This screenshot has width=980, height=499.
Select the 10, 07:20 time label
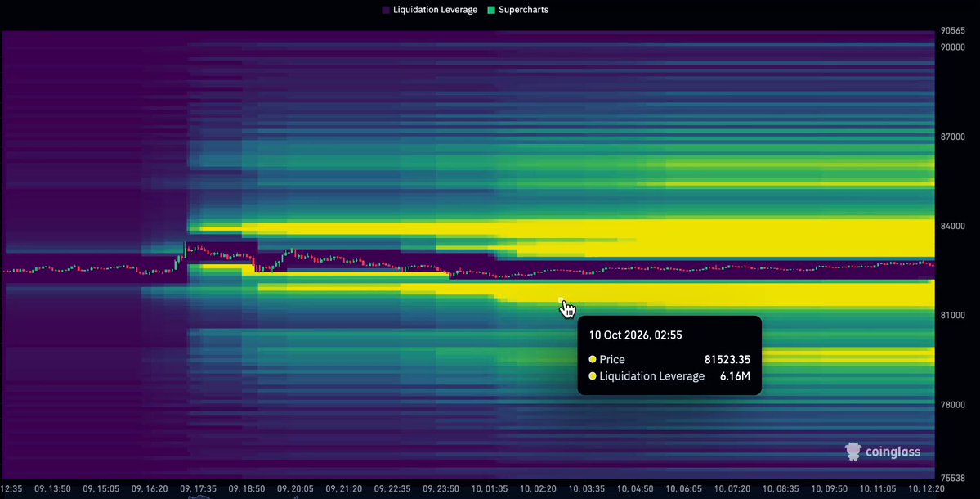click(x=732, y=489)
